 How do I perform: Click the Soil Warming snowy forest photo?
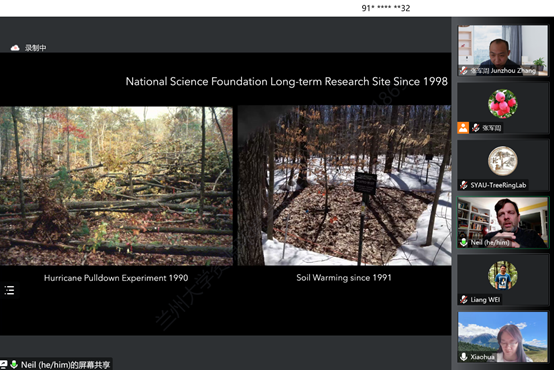coord(344,185)
